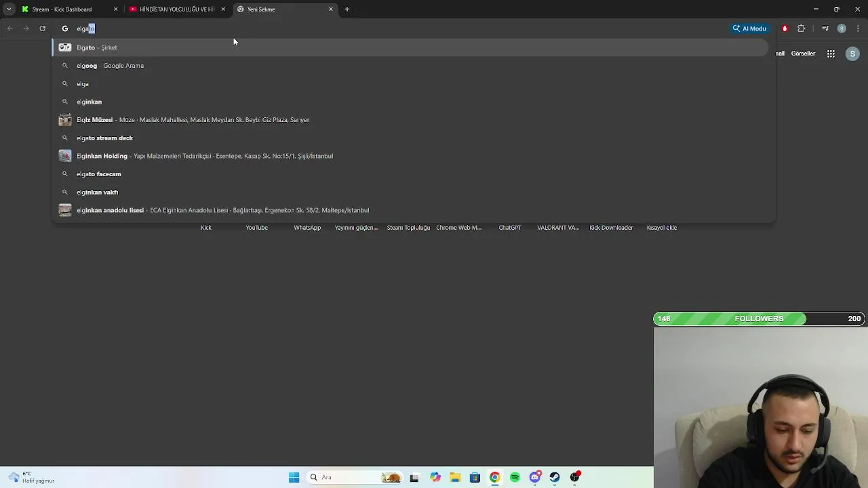Open Steam from the taskbar
Screen dimensions: 868x488
(x=555, y=477)
